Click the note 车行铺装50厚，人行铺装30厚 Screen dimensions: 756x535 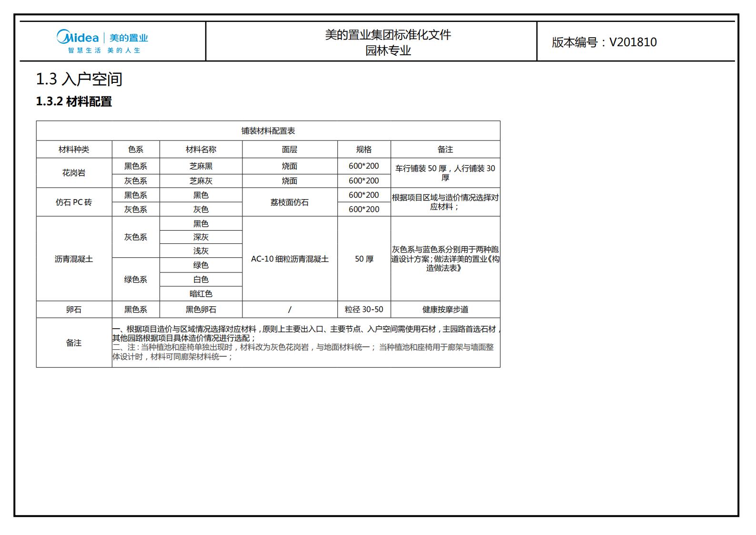click(445, 173)
